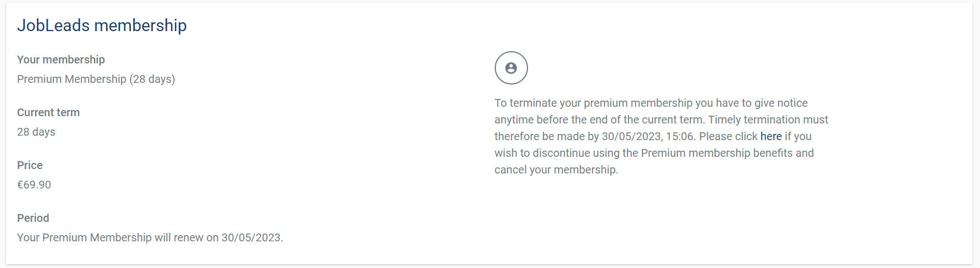The image size is (980, 268).
Task: Click the 'Price' label
Action: 30,165
